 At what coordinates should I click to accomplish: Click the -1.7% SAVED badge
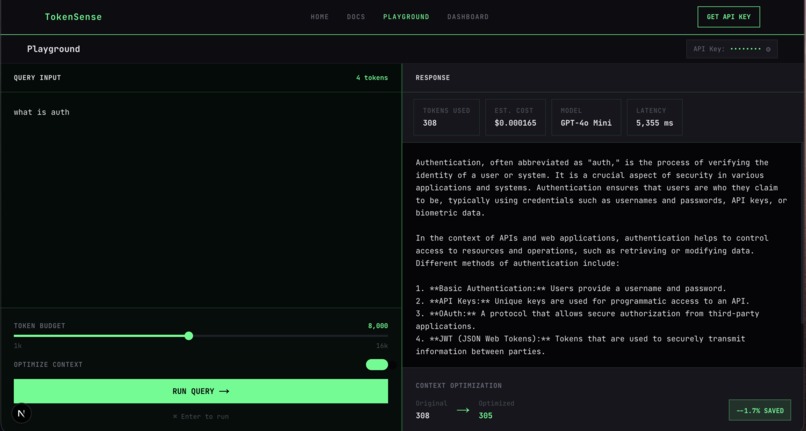click(760, 410)
